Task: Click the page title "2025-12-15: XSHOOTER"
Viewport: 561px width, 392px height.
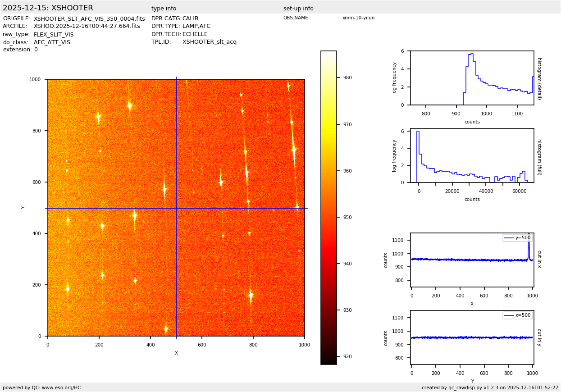Action: point(48,8)
